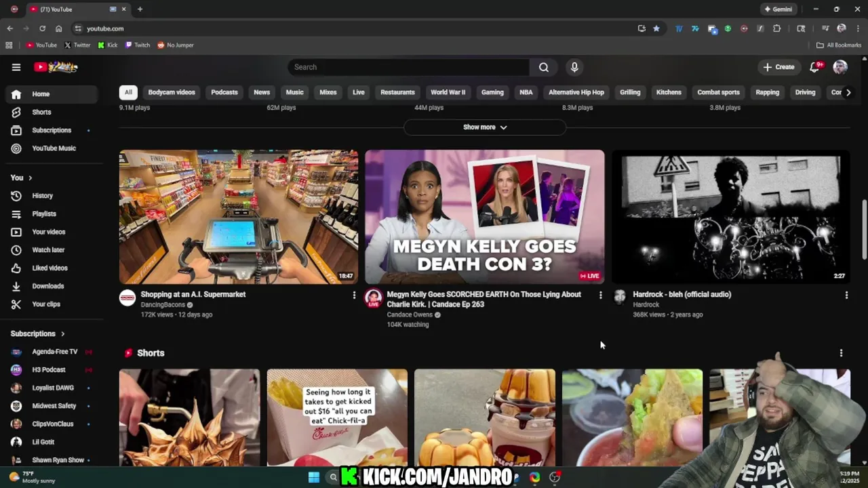Image resolution: width=868 pixels, height=488 pixels.
Task: Select the Alternative Hip Hop chip
Action: 576,92
